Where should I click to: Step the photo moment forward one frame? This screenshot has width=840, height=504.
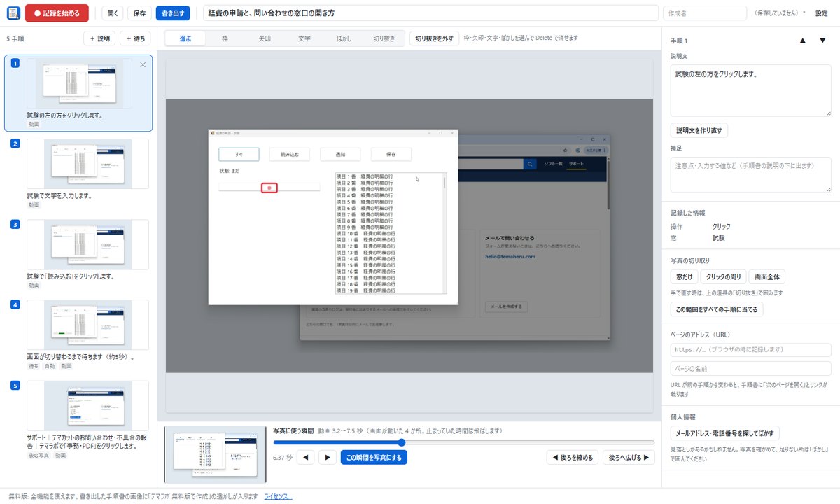pos(327,458)
